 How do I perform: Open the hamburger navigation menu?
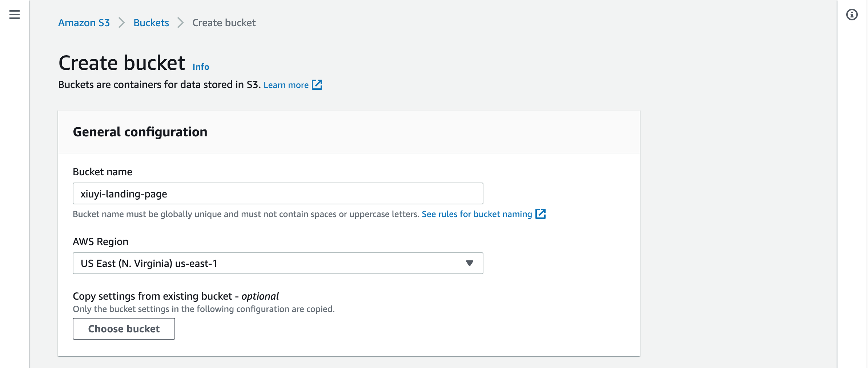(x=15, y=15)
